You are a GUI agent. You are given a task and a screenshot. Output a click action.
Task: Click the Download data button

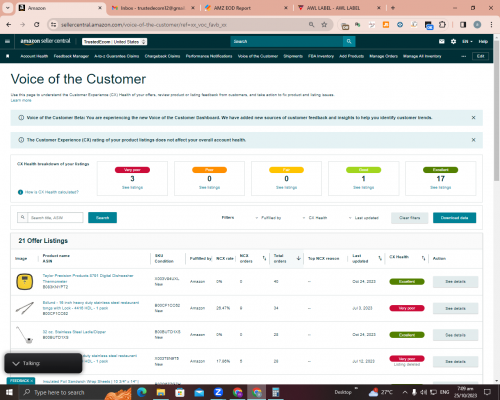(454, 218)
